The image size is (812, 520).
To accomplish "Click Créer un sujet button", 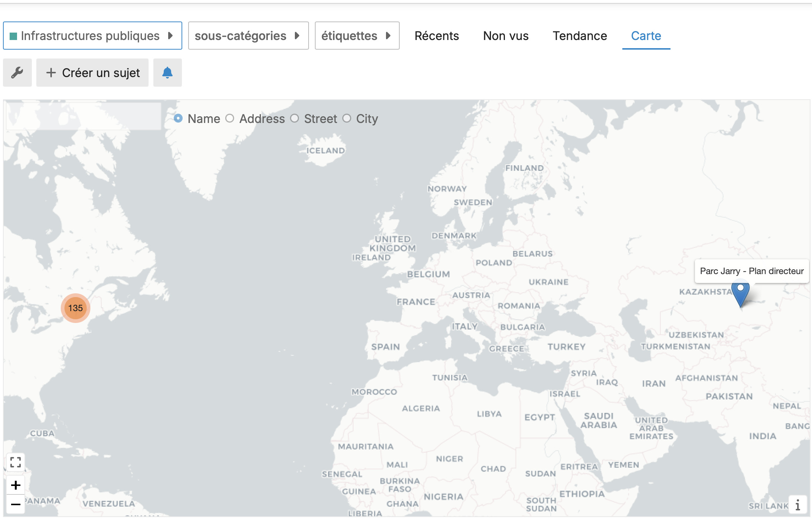I will [93, 73].
